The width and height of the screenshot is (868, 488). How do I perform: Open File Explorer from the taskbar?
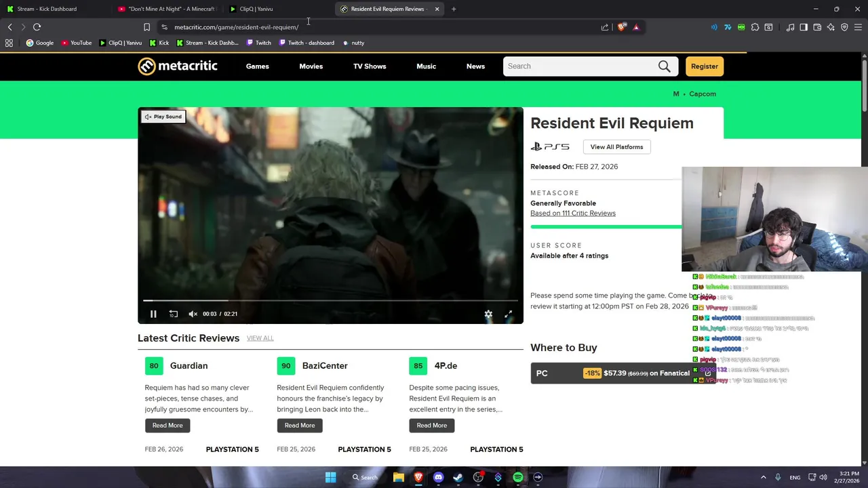tap(399, 477)
